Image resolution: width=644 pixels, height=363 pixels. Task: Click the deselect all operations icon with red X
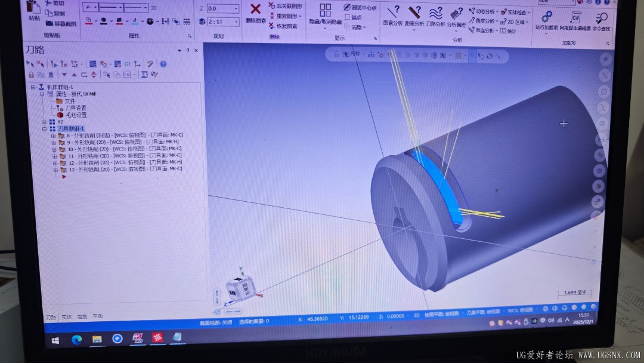[40, 64]
